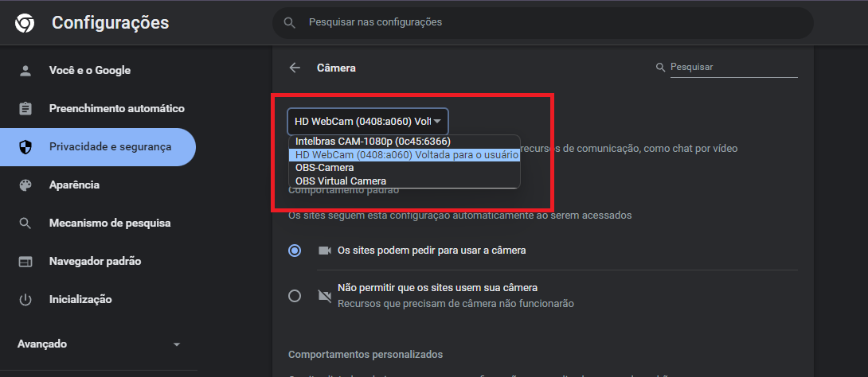Click the person icon for Você e o Google
Viewport: 868px width, 377px height.
[25, 71]
